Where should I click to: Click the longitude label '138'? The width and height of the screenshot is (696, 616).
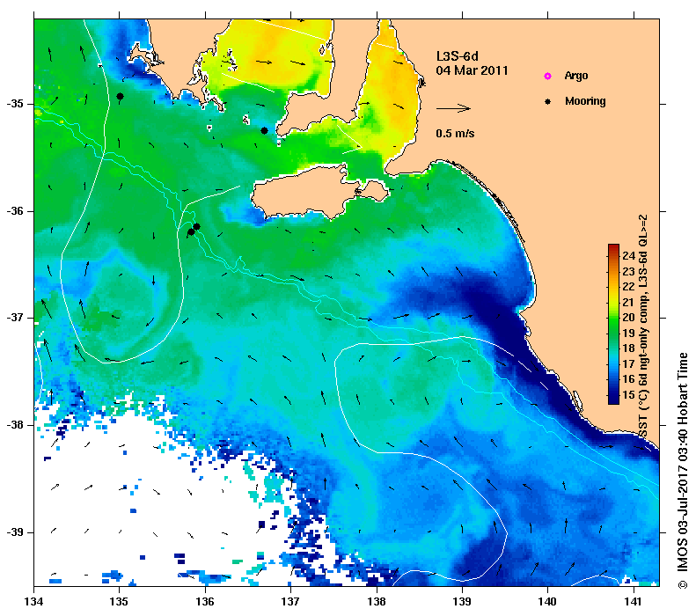coord(377,601)
